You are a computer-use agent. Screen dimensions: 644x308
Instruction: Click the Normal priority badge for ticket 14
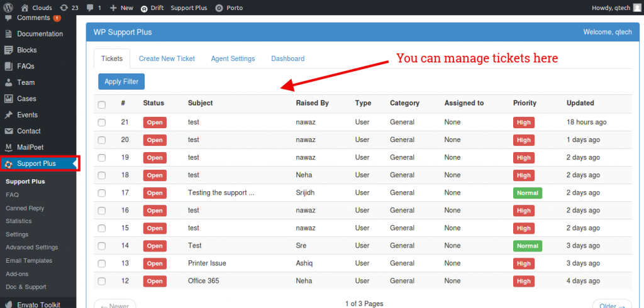click(x=528, y=246)
